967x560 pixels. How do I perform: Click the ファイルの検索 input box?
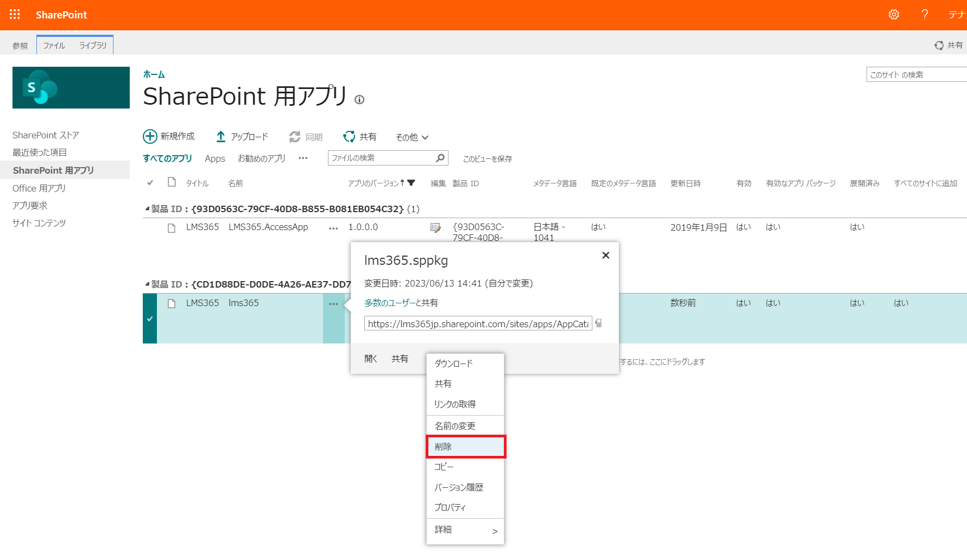[382, 158]
